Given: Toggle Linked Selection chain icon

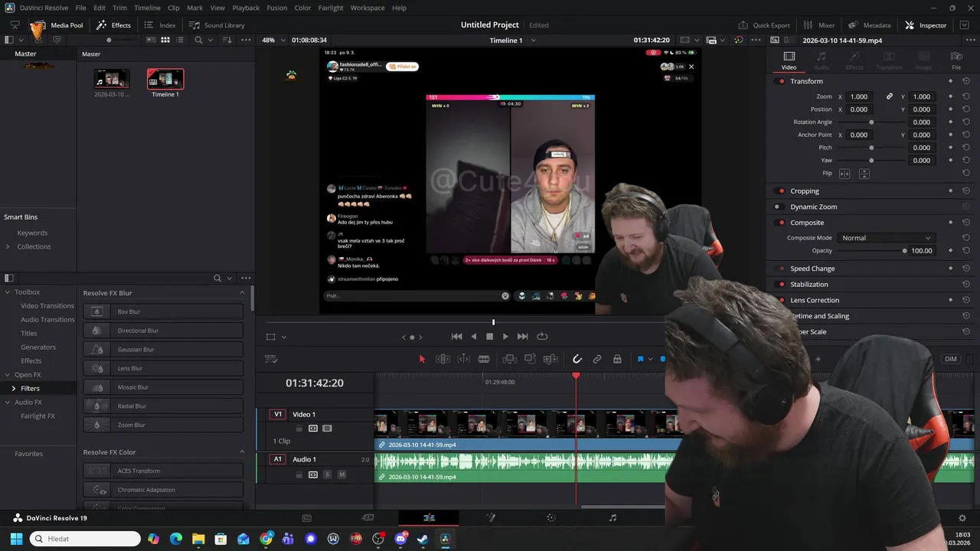Looking at the screenshot, I should coord(597,359).
